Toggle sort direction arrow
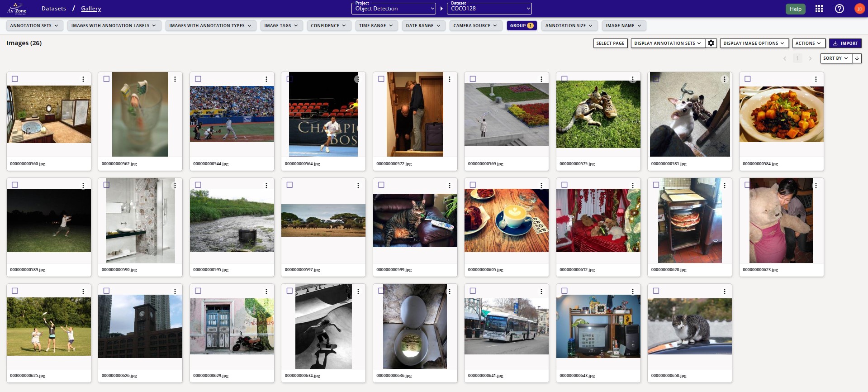 (857, 58)
